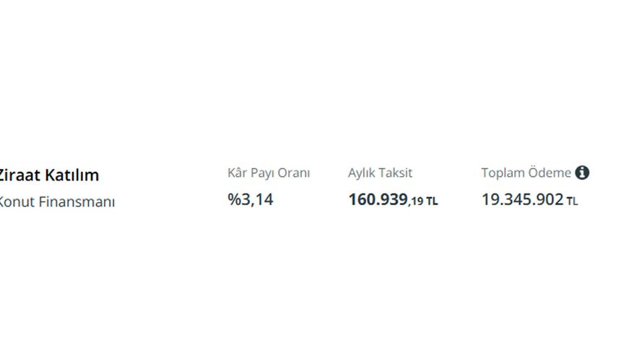Click the TL suffix after total payment

(x=573, y=201)
